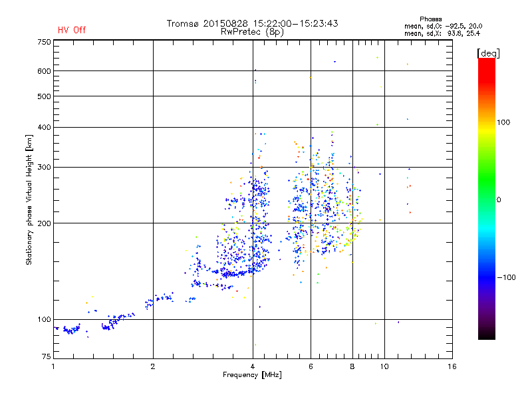Click the '[deg]' colorbar unit label
532x399 pixels.
coord(488,53)
